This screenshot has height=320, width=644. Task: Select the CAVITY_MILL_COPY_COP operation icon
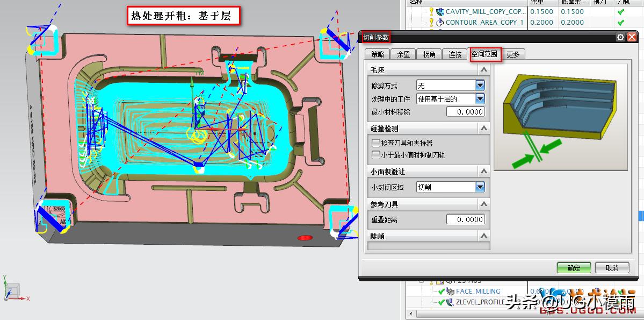pyautogui.click(x=440, y=11)
